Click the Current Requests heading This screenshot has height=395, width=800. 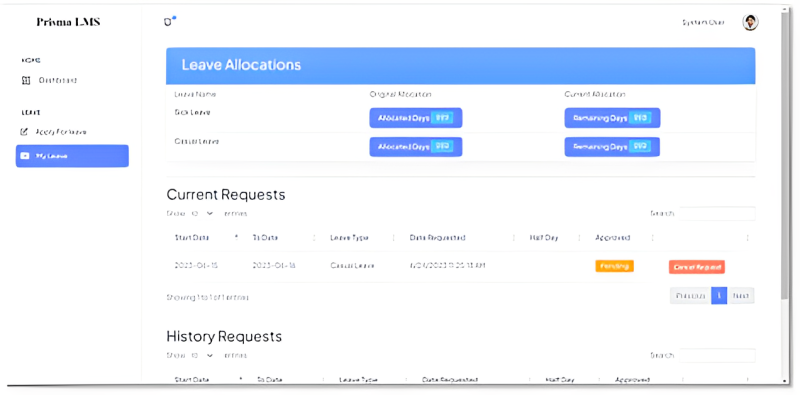tap(226, 194)
